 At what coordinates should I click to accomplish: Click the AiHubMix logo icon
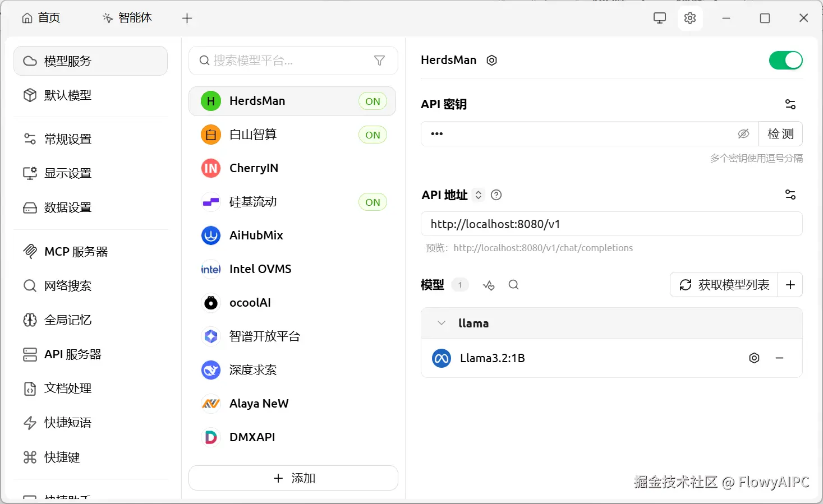[211, 235]
